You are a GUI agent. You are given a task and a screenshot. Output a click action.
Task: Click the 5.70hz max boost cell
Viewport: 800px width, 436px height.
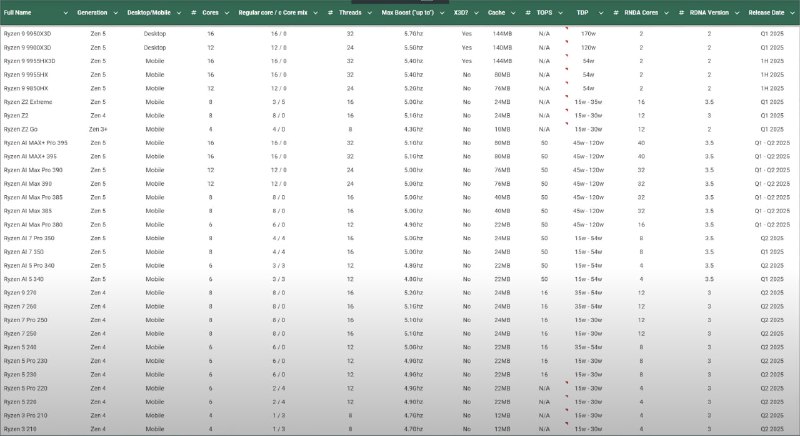413,34
